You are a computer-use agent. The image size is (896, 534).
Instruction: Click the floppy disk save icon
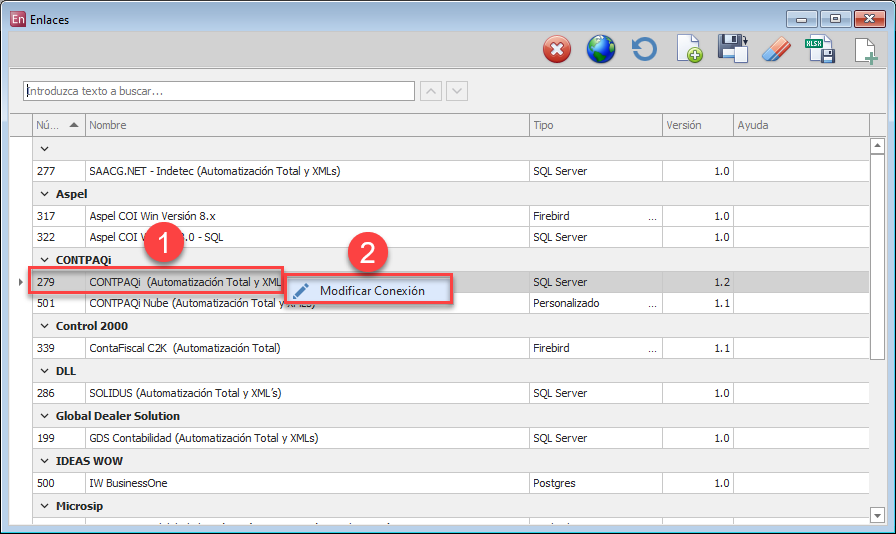733,49
